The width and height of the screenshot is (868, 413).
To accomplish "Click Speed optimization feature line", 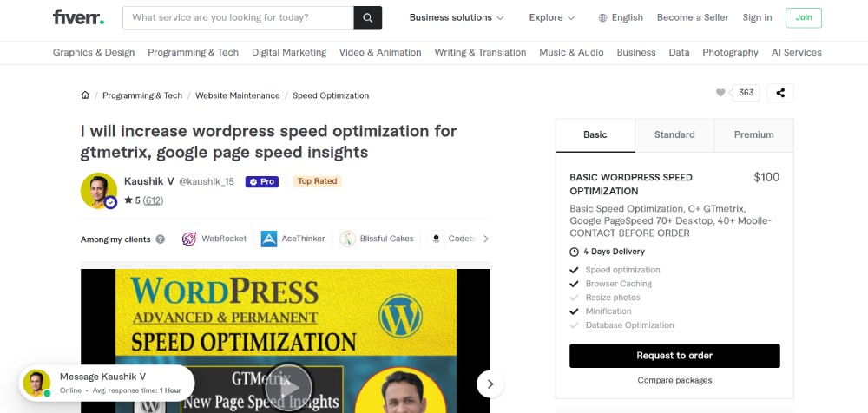I will pyautogui.click(x=622, y=270).
